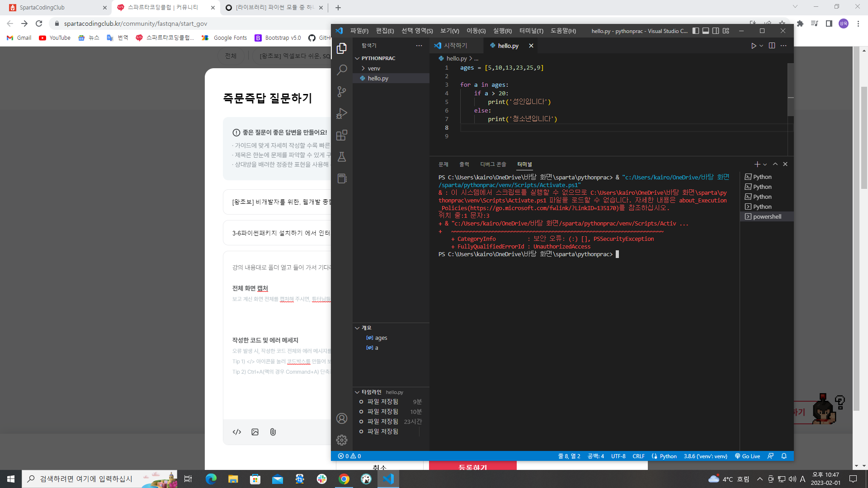Screen dimensions: 868x488
Task: Close the terminal panel
Action: point(785,164)
